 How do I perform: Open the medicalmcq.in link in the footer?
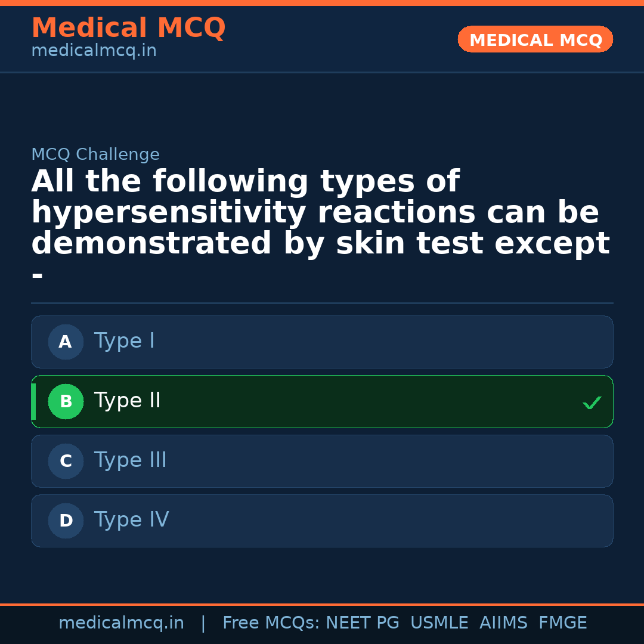[121, 623]
